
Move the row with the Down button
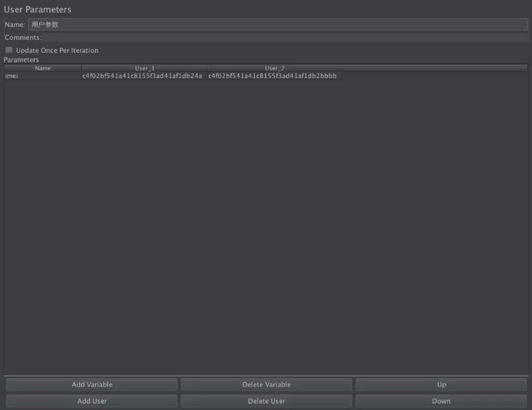(x=441, y=401)
